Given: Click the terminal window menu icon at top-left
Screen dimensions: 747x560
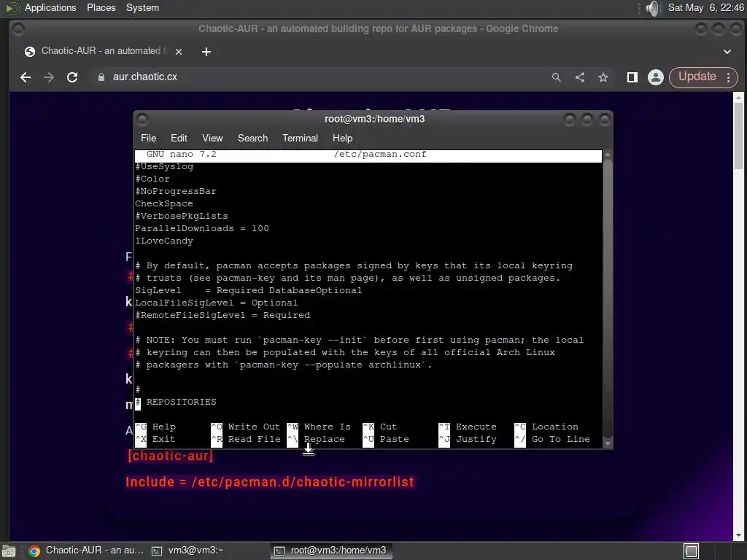Looking at the screenshot, I should (x=142, y=119).
